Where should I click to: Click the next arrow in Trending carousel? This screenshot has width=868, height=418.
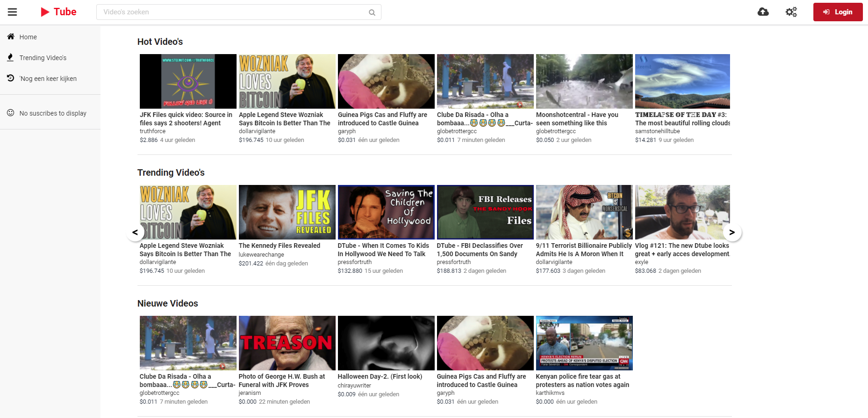732,232
